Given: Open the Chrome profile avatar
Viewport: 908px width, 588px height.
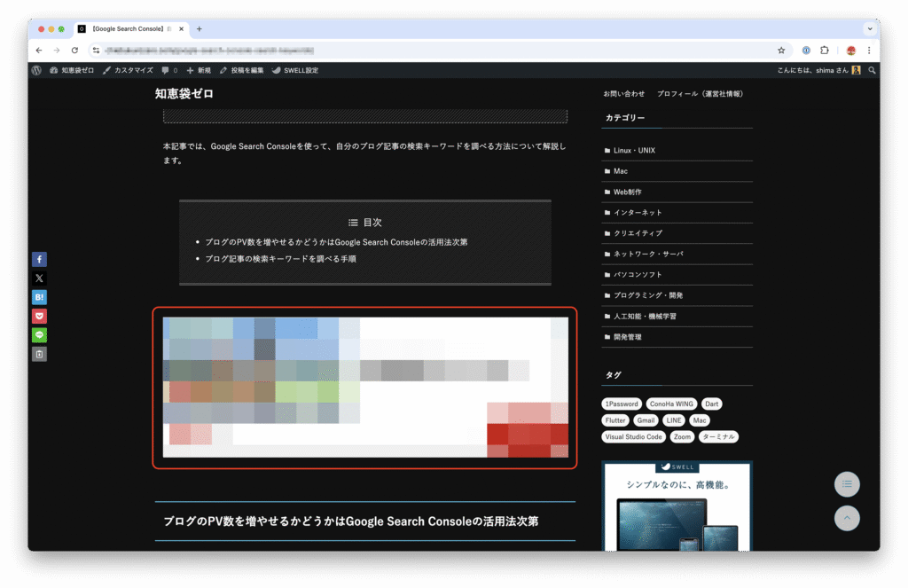Looking at the screenshot, I should [850, 51].
